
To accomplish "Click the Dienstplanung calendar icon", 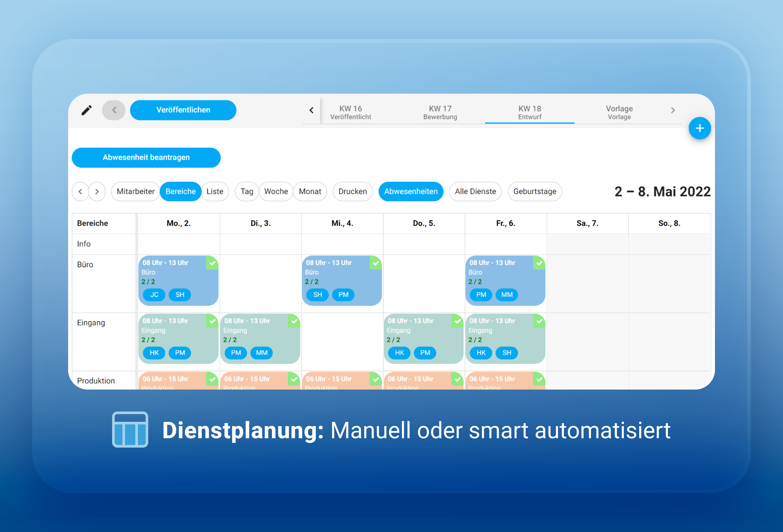I will (x=130, y=429).
